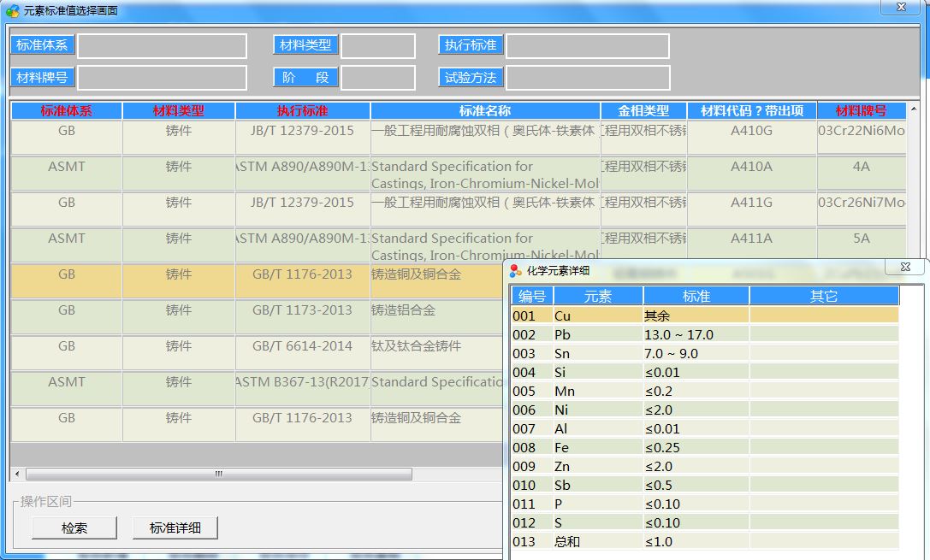Image resolution: width=930 pixels, height=560 pixels.
Task: Click the 元素 column header in popup
Action: tap(598, 297)
